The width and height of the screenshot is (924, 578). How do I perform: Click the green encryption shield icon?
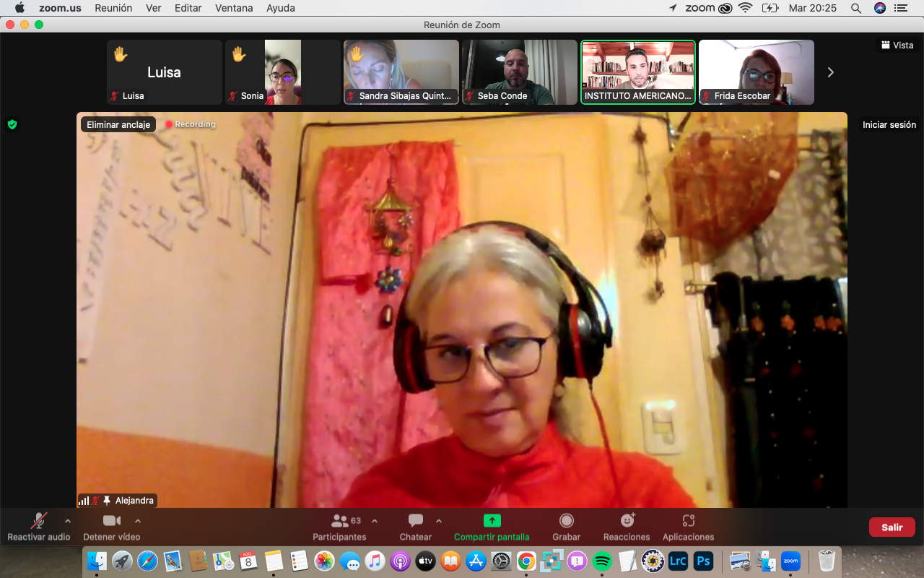tap(12, 124)
